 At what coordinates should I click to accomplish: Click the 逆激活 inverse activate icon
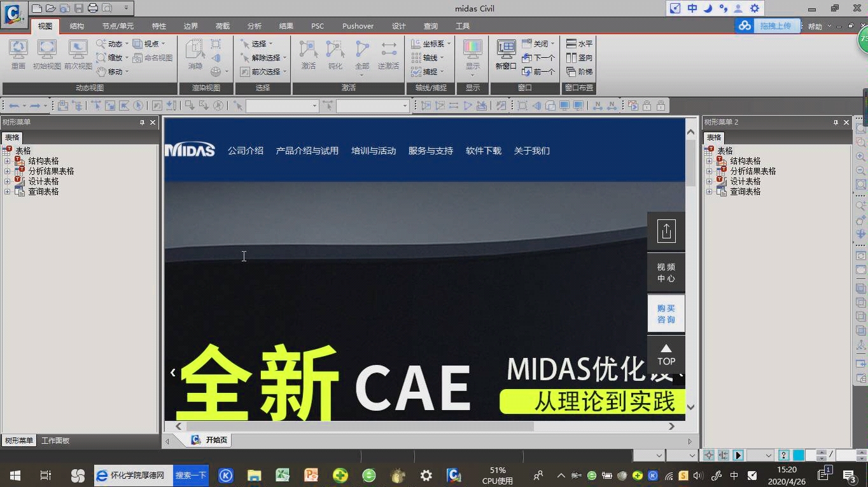[388, 55]
